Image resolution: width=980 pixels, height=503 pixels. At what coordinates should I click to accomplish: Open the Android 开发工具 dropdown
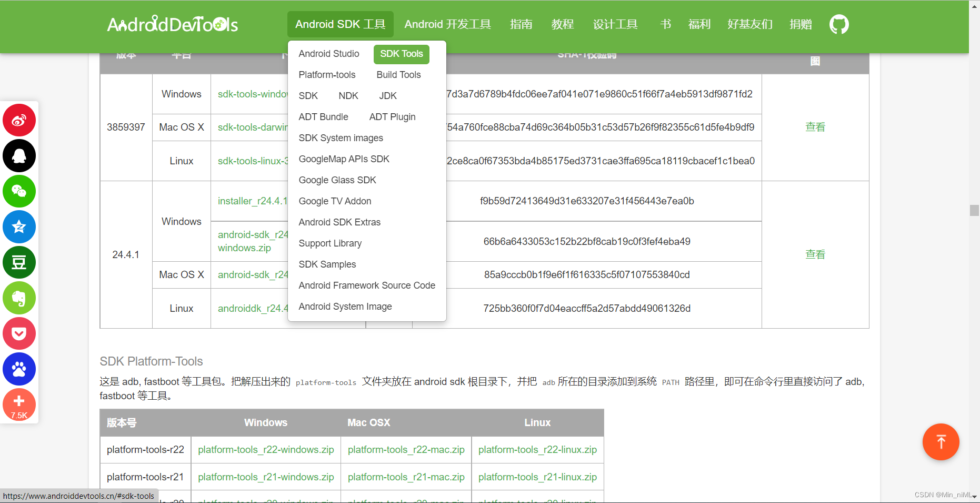coord(448,24)
